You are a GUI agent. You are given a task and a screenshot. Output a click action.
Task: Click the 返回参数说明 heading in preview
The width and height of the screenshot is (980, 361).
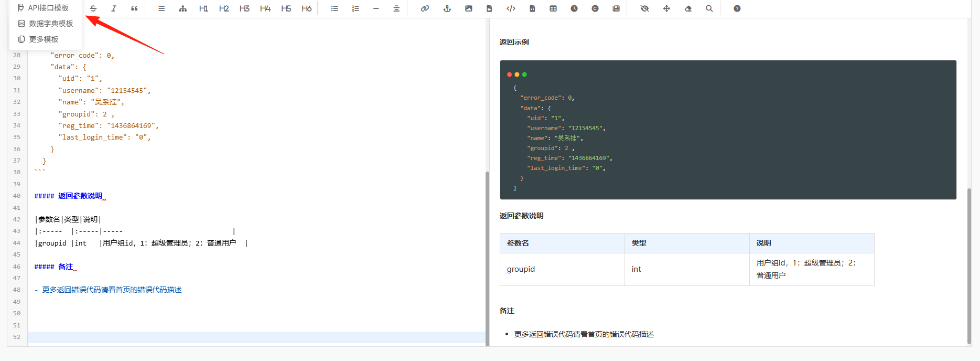[522, 216]
